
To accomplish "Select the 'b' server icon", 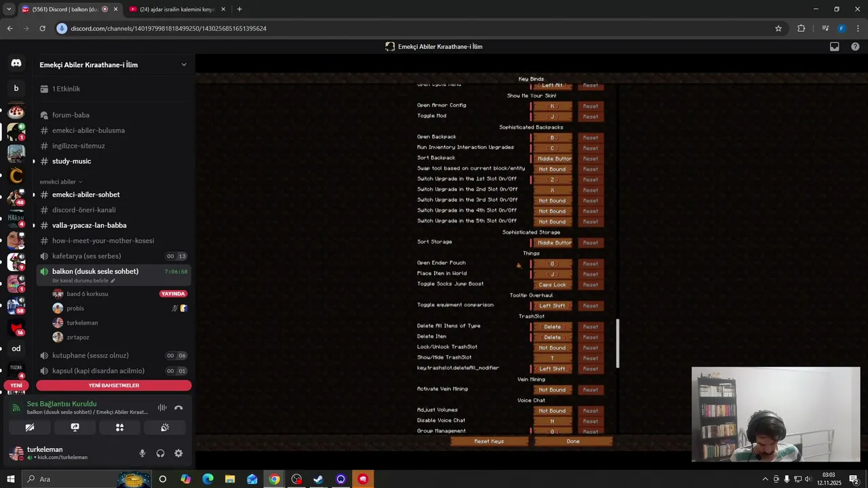I will tap(16, 88).
